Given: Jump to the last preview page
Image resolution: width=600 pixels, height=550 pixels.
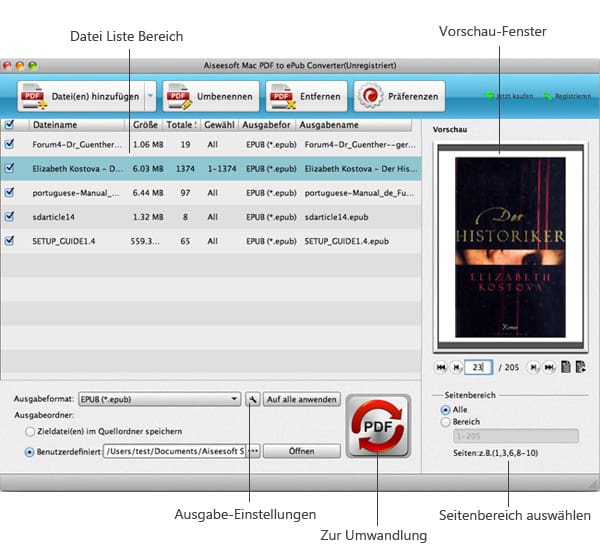Looking at the screenshot, I should pyautogui.click(x=548, y=368).
